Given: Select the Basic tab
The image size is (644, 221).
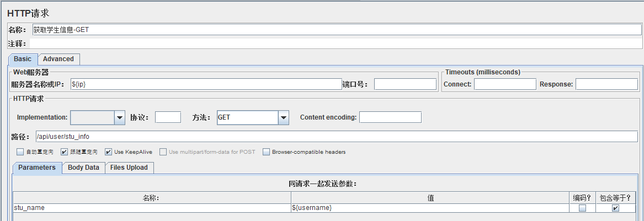Looking at the screenshot, I should (x=23, y=59).
